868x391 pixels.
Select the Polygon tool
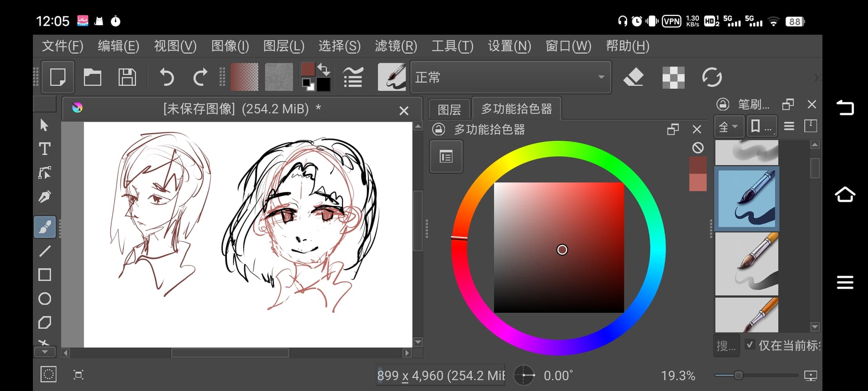click(x=44, y=323)
